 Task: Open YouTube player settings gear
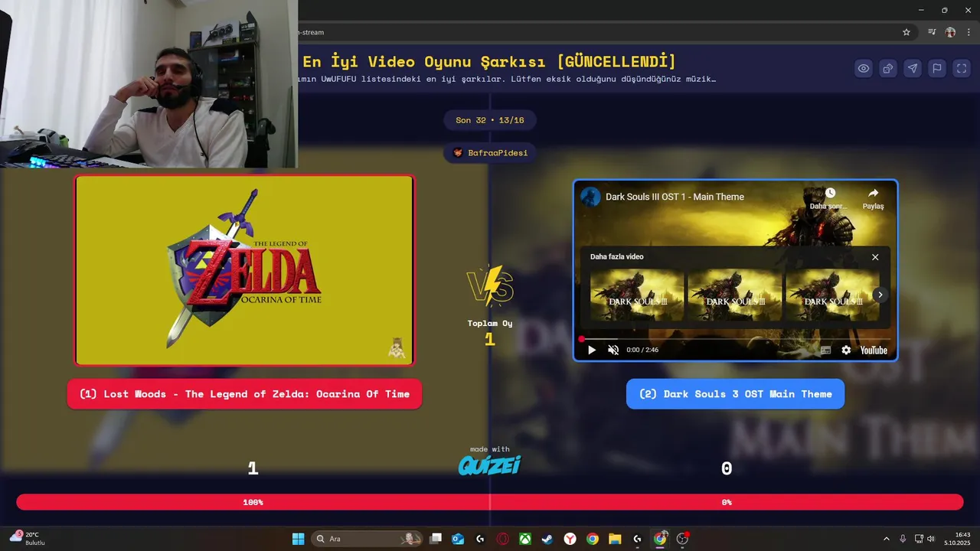846,350
